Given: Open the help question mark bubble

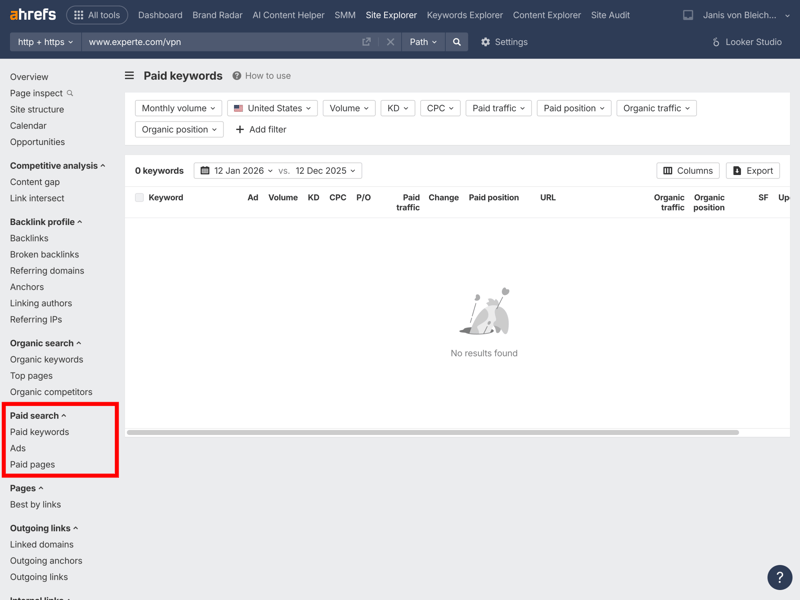Looking at the screenshot, I should [x=779, y=578].
